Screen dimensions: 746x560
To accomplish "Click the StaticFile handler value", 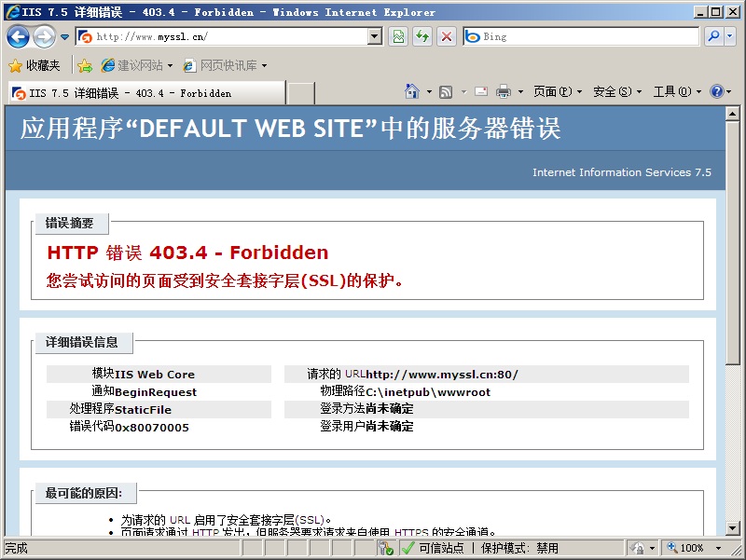I will coord(143,409).
